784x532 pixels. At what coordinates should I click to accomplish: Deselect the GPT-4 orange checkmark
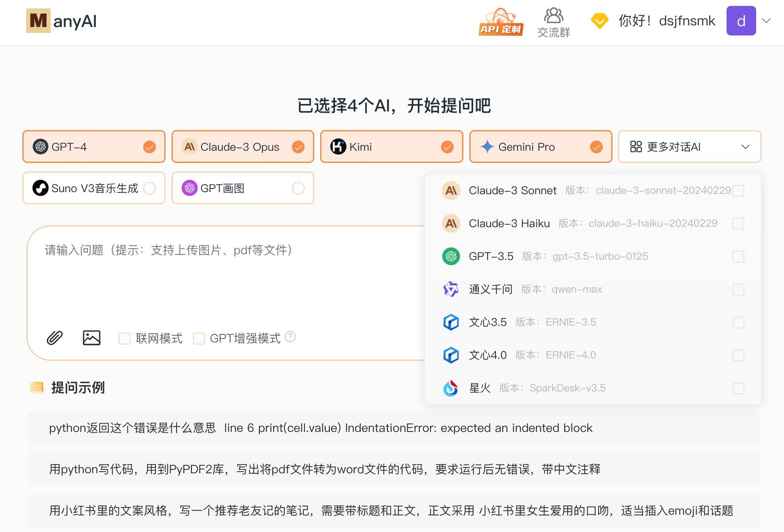point(150,147)
